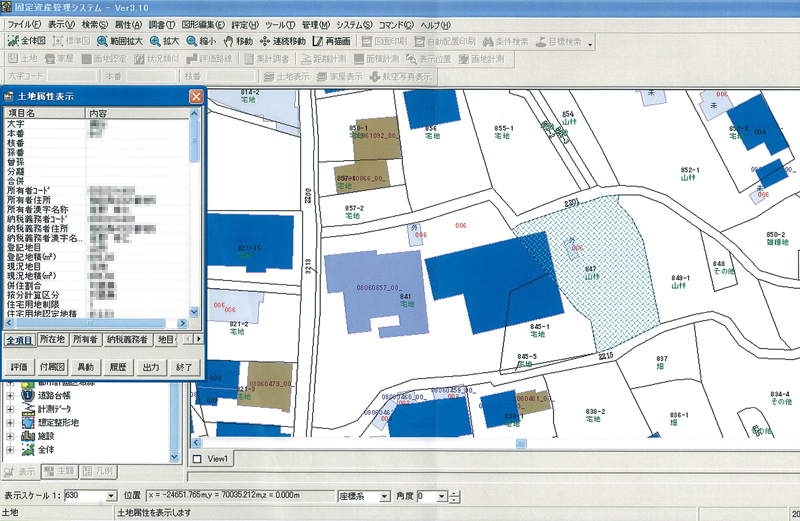Open the 検索(S) menu

point(95,24)
